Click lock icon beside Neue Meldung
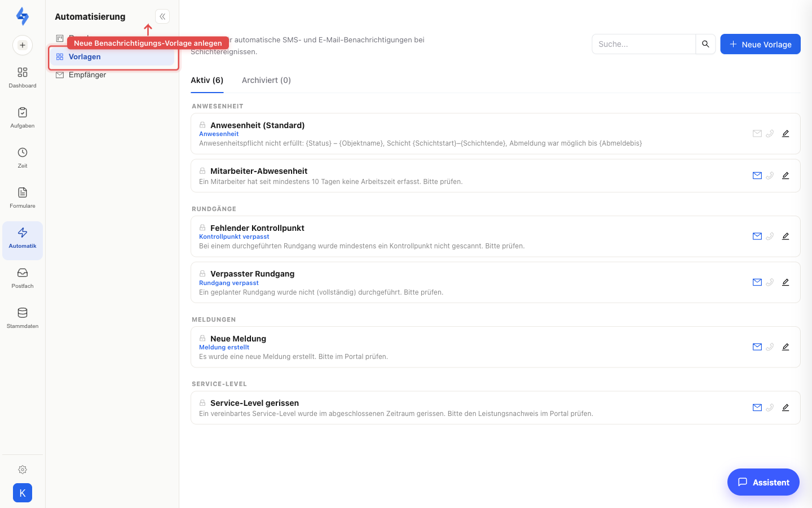The height and width of the screenshot is (508, 812). [x=202, y=338]
